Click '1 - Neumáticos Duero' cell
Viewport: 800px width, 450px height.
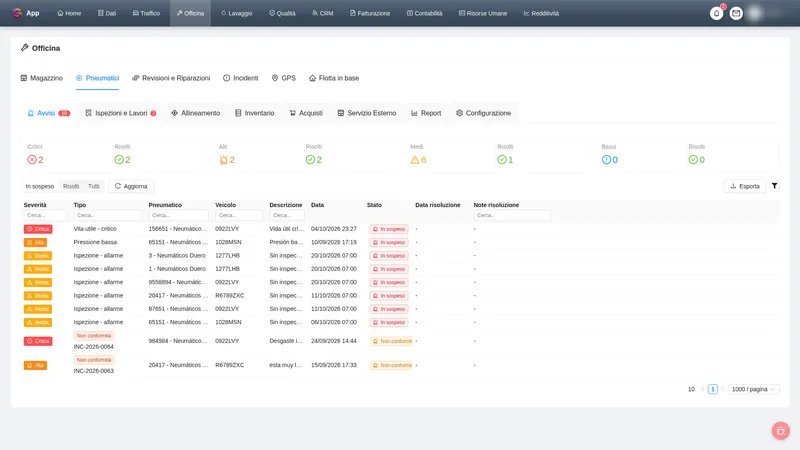click(177, 269)
